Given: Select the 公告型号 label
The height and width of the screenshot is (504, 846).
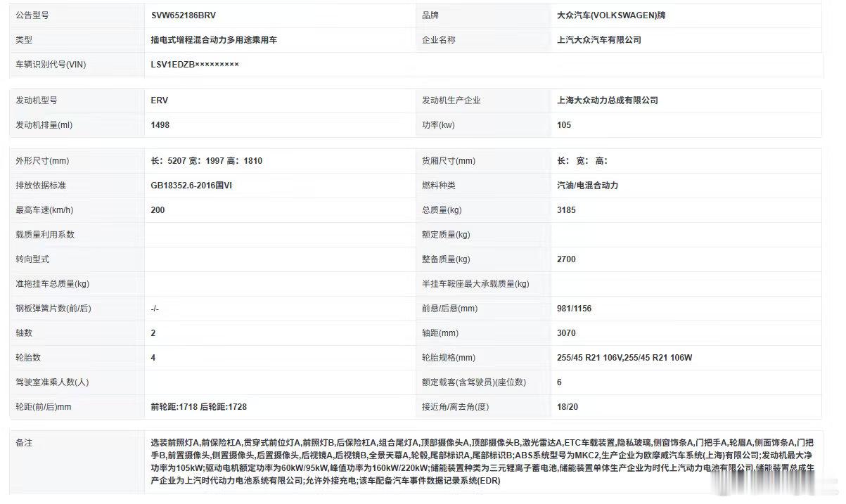Looking at the screenshot, I should [x=32, y=15].
